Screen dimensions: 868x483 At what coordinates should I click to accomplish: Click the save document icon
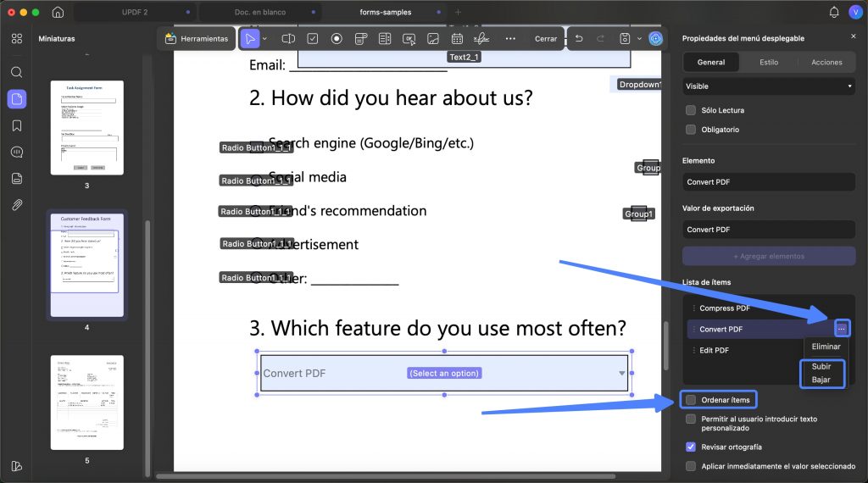pos(625,39)
